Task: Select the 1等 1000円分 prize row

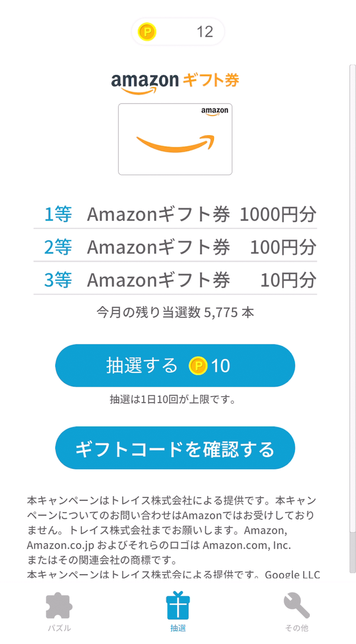Action: [x=175, y=214]
